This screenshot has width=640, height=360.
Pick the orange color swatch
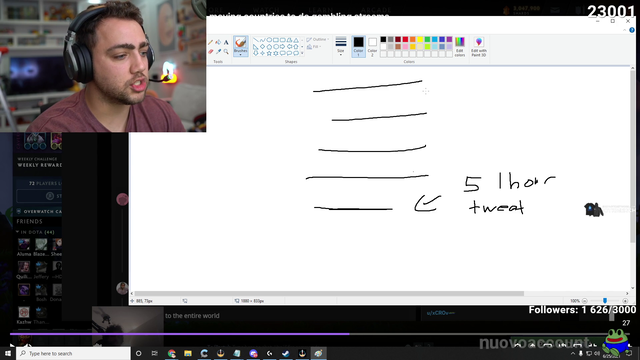click(413, 39)
